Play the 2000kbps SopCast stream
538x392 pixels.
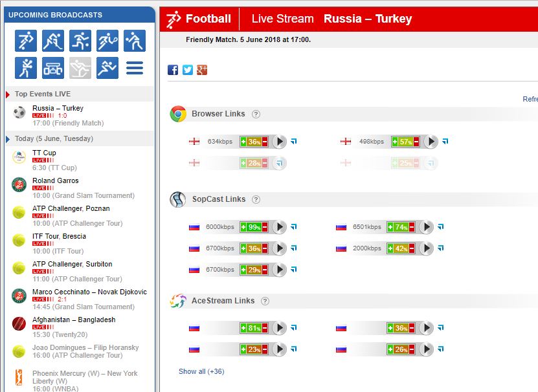427,248
